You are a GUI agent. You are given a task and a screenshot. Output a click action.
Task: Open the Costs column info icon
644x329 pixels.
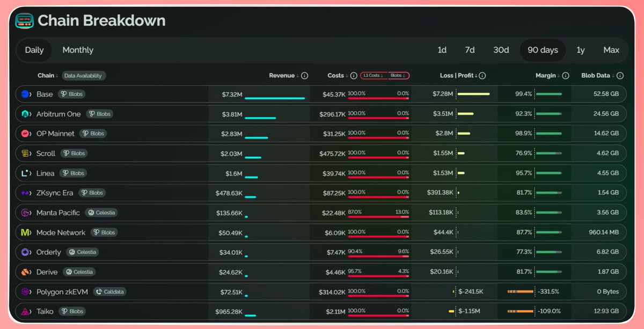354,76
